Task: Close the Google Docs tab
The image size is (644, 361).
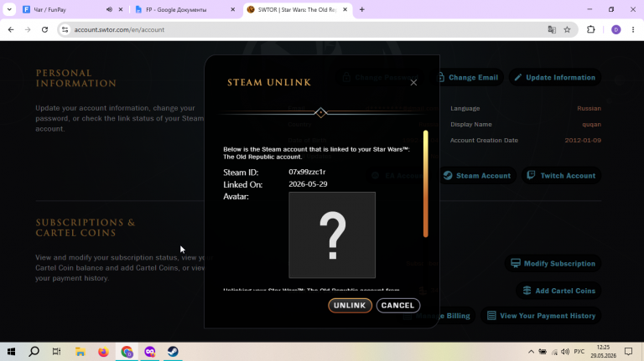Action: pyautogui.click(x=233, y=9)
